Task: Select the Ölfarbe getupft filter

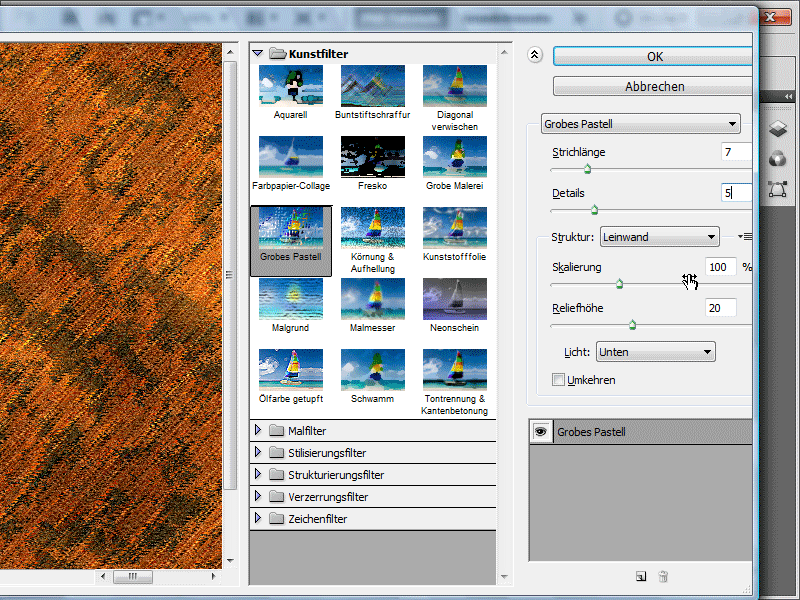Action: [x=290, y=369]
